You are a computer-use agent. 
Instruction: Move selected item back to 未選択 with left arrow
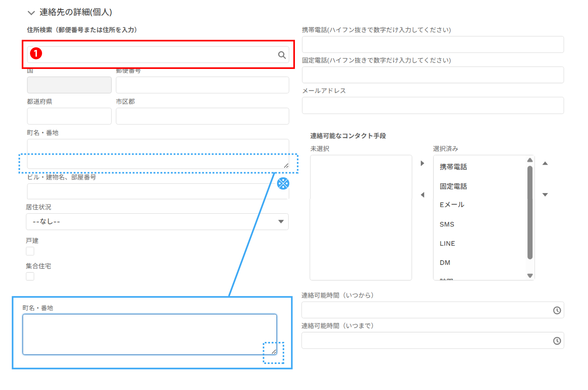[x=422, y=195]
